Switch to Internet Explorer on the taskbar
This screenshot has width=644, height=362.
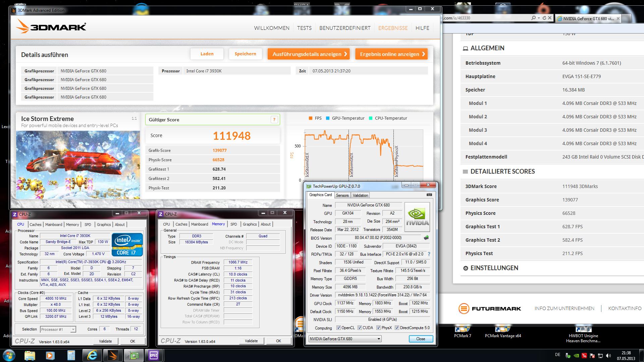92,355
